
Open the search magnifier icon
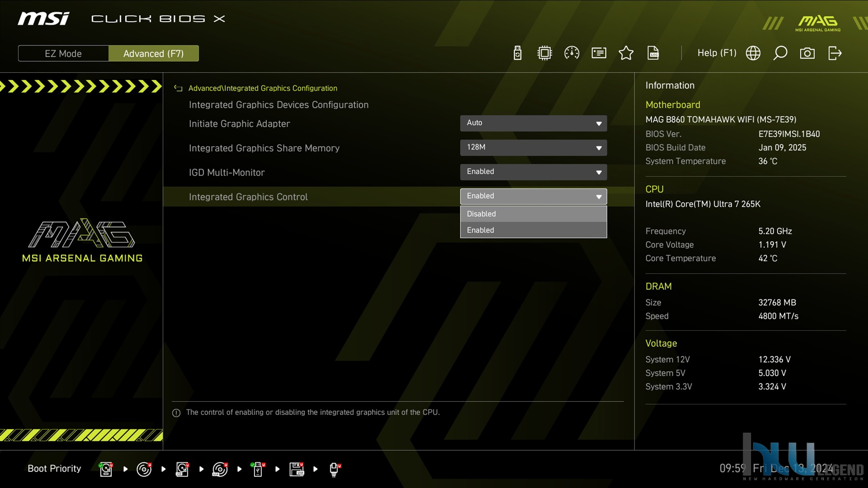(780, 53)
